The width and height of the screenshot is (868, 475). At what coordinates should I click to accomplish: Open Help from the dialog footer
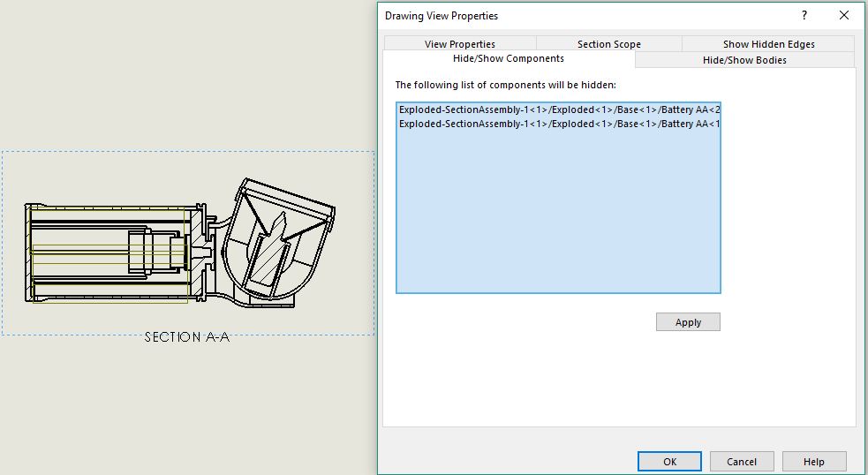pyautogui.click(x=813, y=461)
